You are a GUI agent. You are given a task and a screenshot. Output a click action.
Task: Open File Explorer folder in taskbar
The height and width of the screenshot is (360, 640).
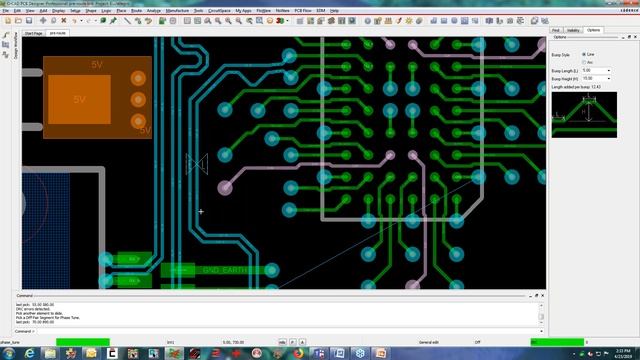[x=50, y=353]
